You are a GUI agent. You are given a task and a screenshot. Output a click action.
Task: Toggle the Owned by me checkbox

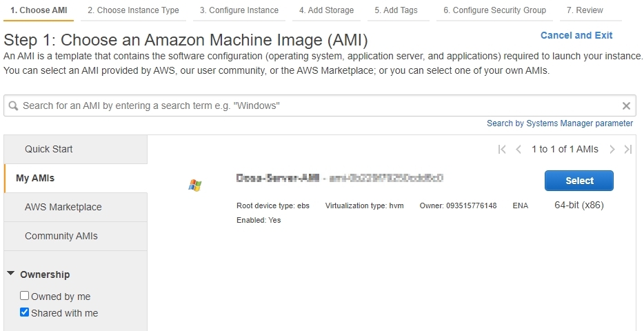point(25,296)
